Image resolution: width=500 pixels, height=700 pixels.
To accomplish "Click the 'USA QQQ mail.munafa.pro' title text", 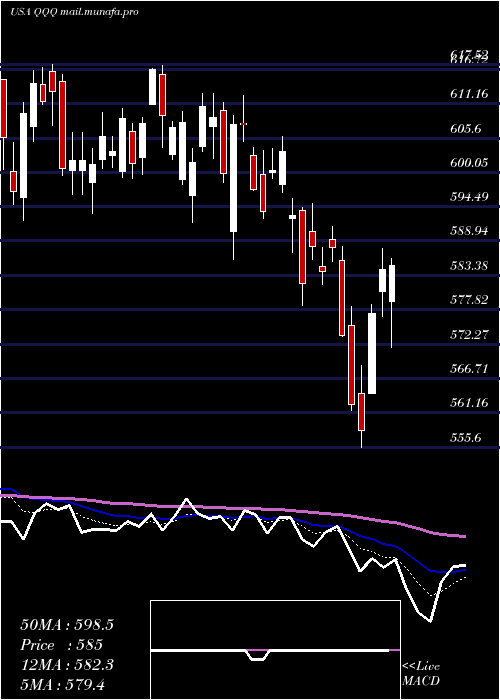I will (x=74, y=12).
